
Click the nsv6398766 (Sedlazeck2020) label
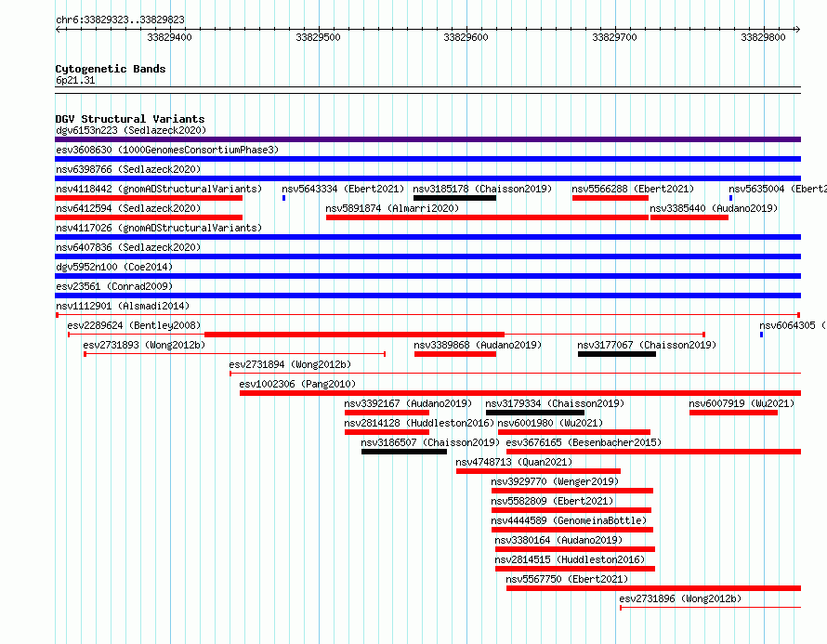click(x=128, y=169)
